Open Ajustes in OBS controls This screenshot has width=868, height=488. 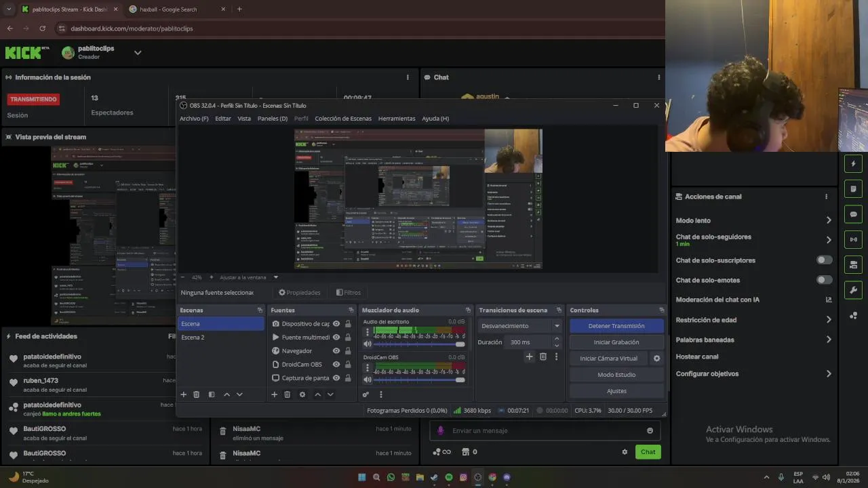click(616, 391)
